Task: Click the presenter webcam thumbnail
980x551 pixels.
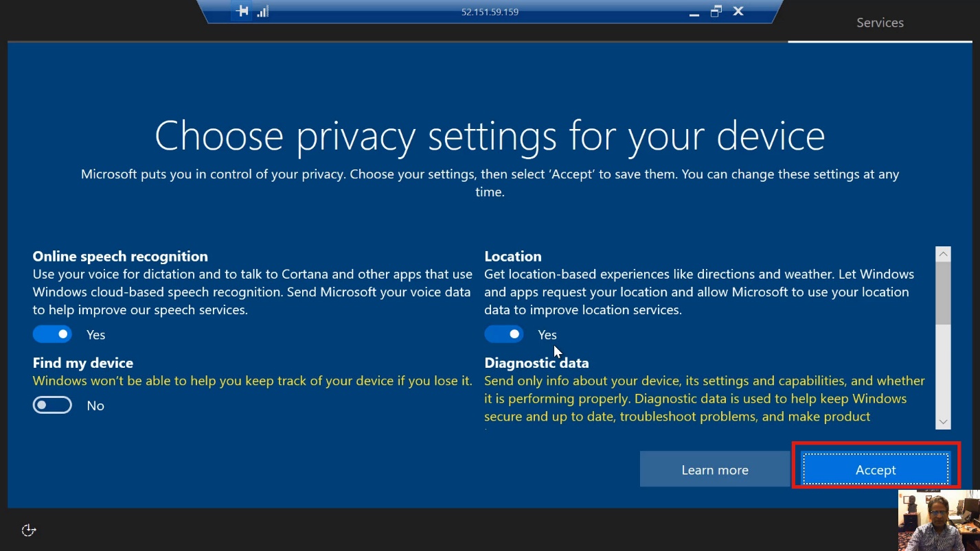Action: click(938, 520)
